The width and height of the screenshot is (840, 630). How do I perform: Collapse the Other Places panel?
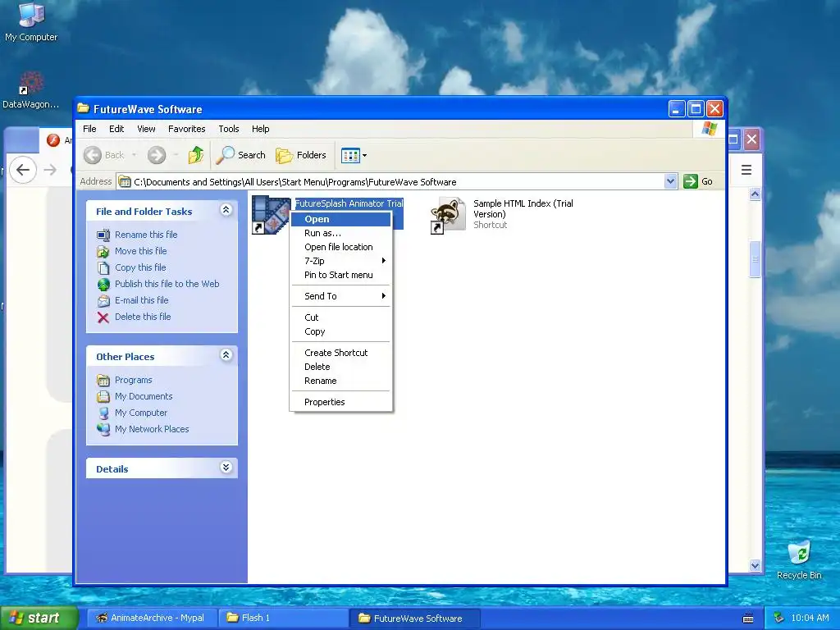pyautogui.click(x=226, y=354)
